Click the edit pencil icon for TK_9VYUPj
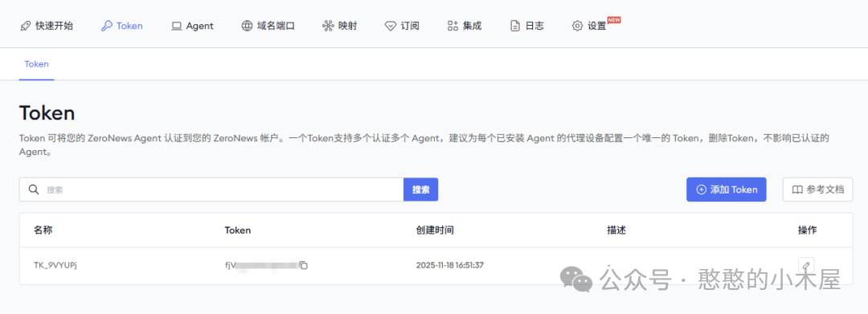This screenshot has width=868, height=314. (x=807, y=265)
